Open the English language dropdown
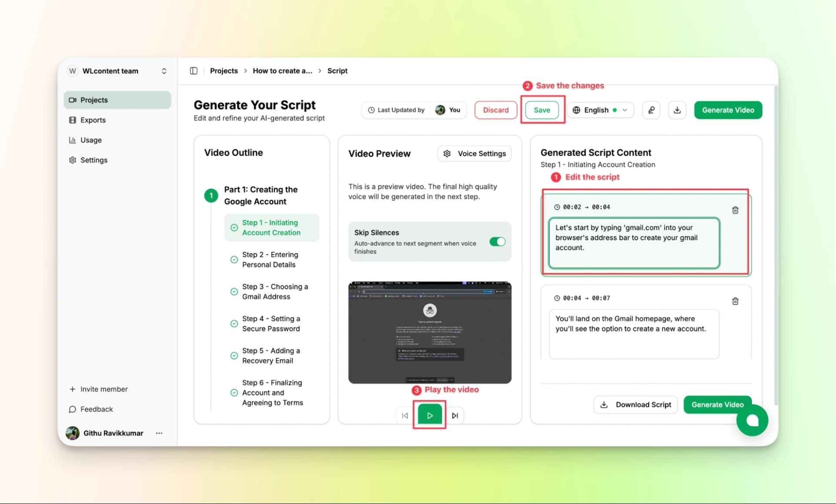Screen dimensions: 836x504 click(x=600, y=110)
